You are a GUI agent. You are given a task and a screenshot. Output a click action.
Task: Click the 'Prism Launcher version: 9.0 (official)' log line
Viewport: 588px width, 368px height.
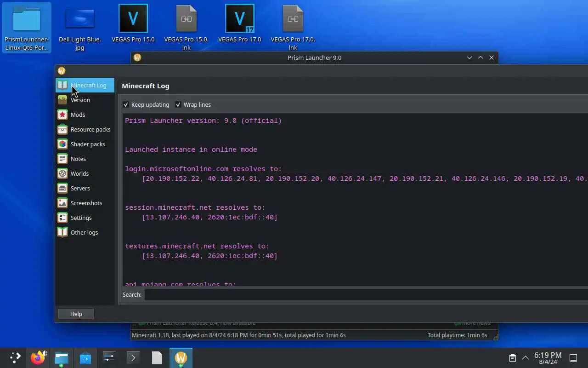[x=203, y=121]
